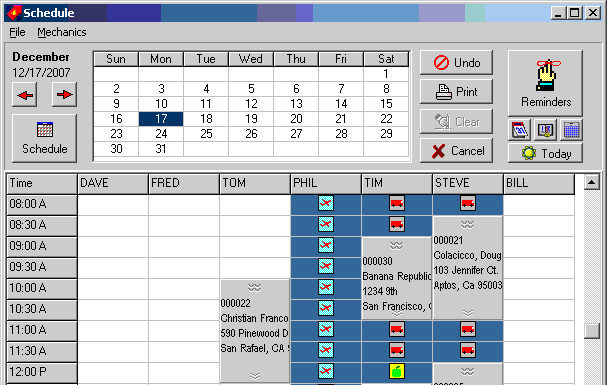Click the vertical scrollbar thumb of schedule grid
Image resolution: width=607 pixels, height=385 pixels.
(592, 331)
